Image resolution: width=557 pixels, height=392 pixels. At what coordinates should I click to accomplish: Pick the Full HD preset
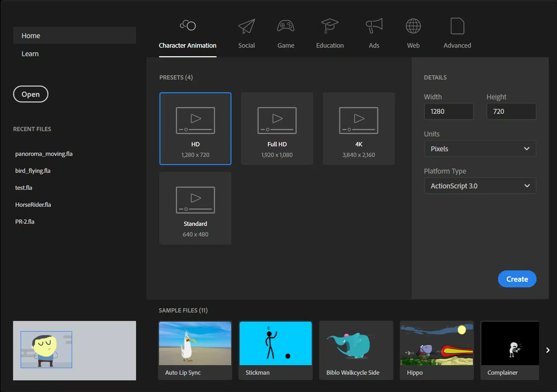(277, 129)
